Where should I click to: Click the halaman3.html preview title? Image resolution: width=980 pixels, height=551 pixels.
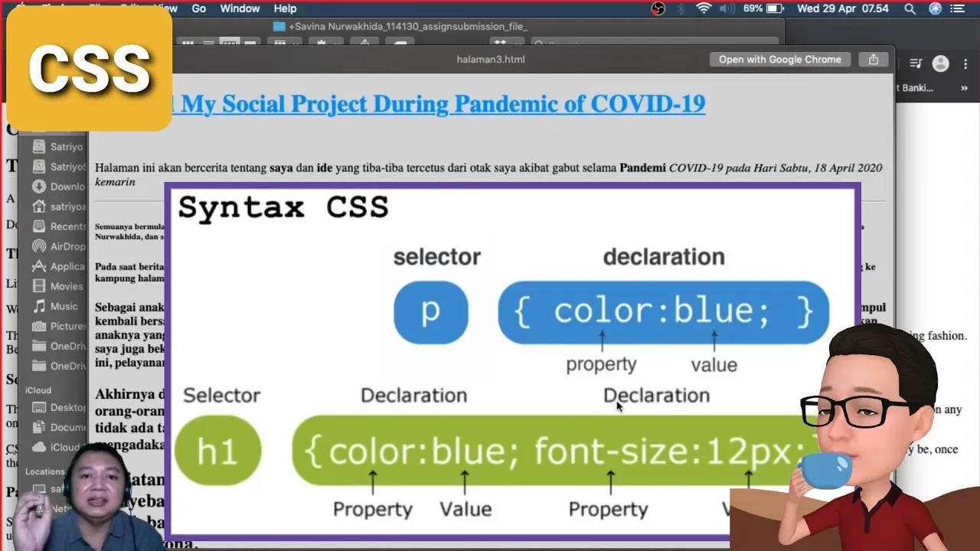coord(490,60)
